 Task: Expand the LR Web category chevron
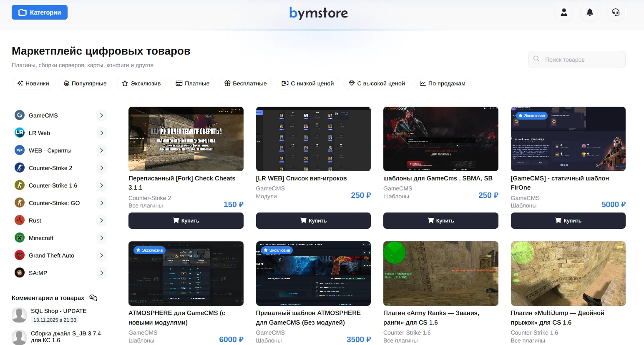[x=101, y=133]
